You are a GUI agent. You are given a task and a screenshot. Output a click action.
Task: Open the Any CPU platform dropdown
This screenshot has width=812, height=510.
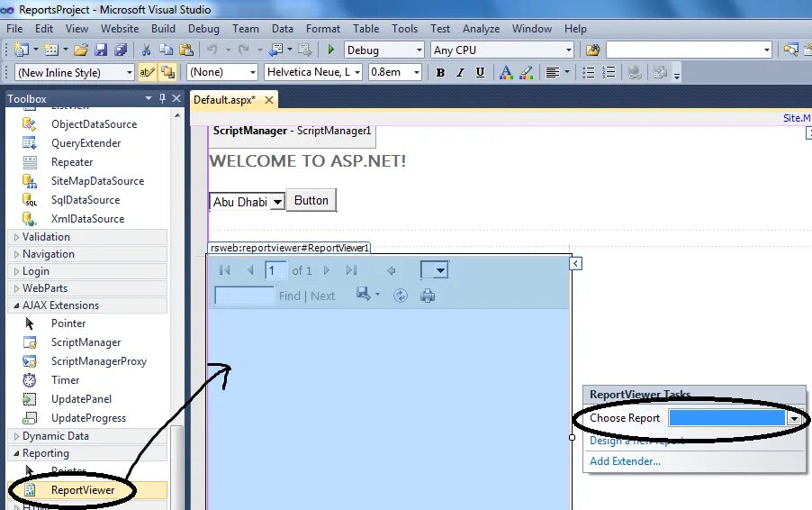(x=569, y=50)
